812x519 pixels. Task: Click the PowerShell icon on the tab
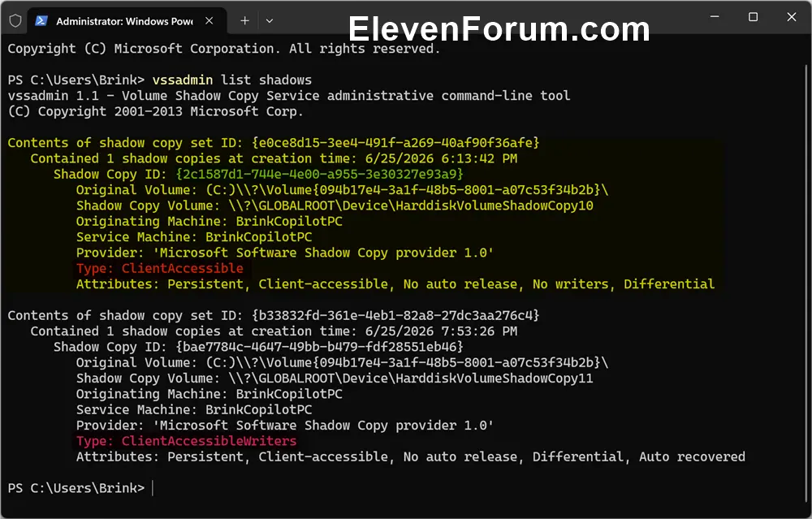click(41, 21)
